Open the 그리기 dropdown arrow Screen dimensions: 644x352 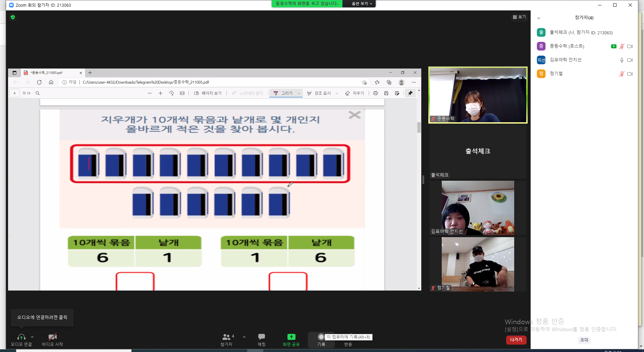(x=299, y=93)
